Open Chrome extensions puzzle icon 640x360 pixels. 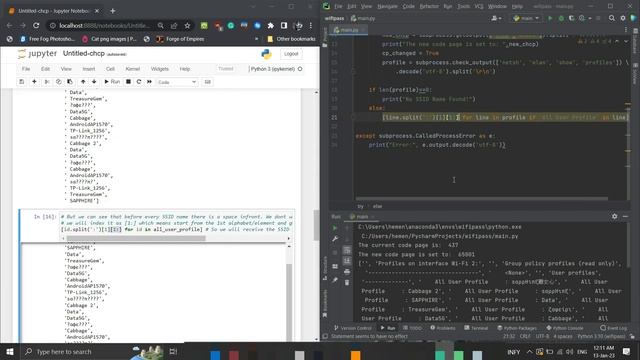(x=271, y=26)
